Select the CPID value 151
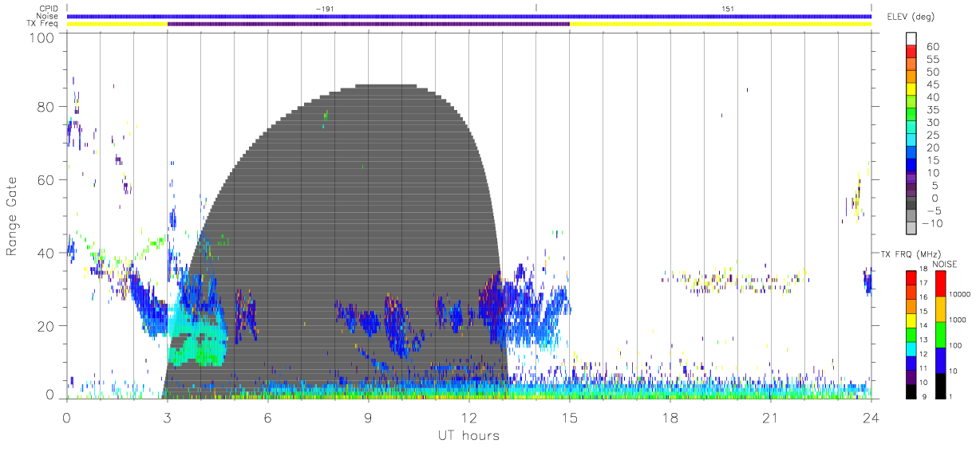 [728, 9]
